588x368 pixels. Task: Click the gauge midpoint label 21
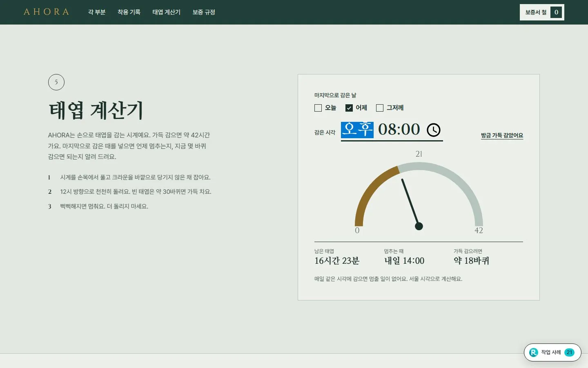[x=419, y=154]
